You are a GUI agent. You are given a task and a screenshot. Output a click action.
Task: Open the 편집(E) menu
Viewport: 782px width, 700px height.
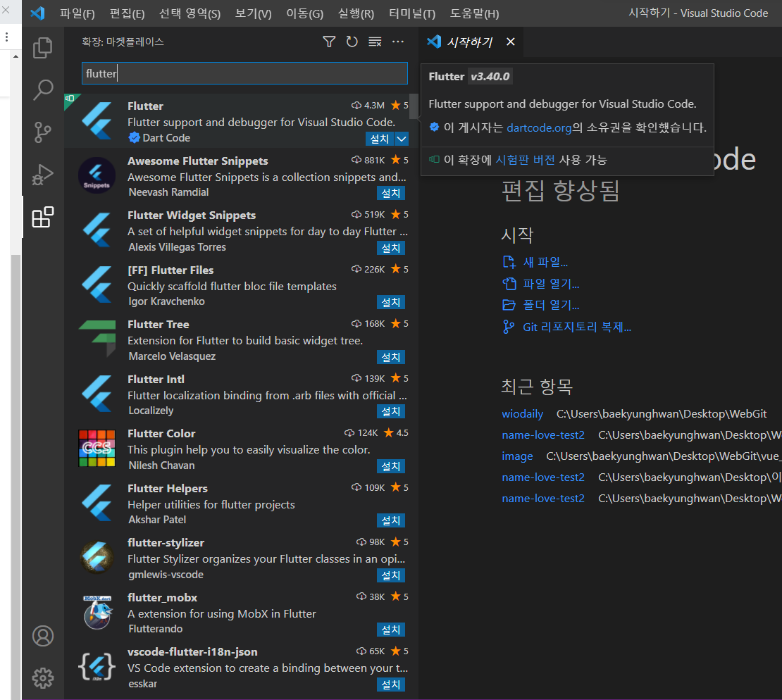tap(128, 13)
